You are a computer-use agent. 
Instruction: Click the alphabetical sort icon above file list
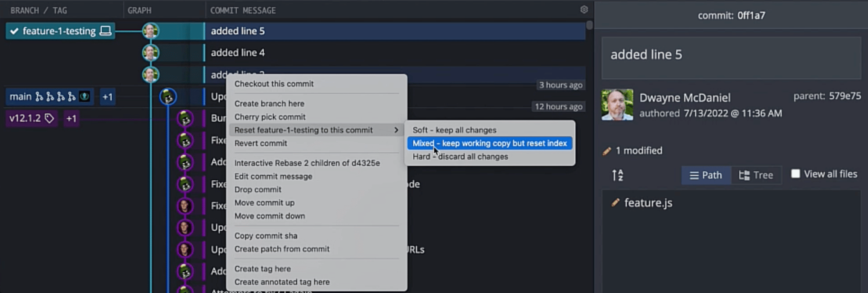618,175
